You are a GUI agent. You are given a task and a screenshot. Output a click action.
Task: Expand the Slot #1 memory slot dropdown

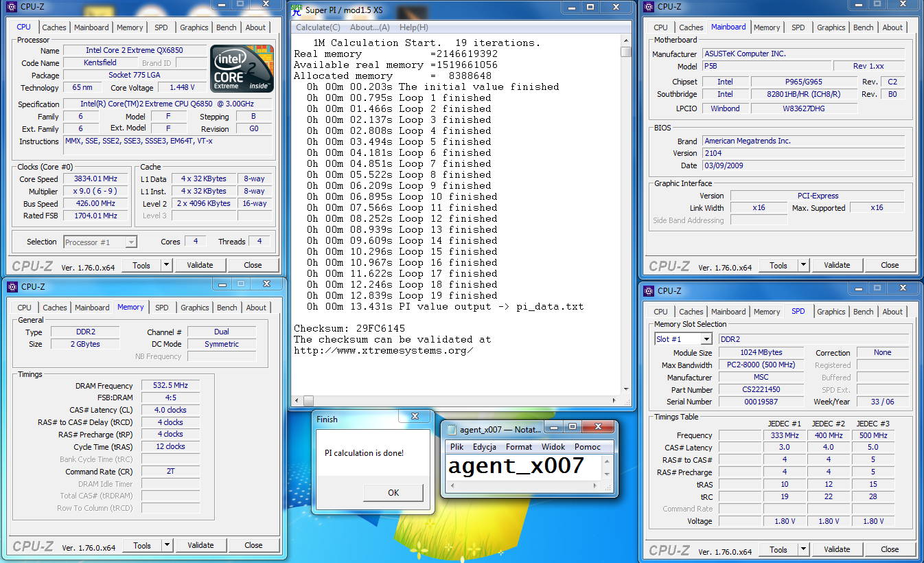point(706,339)
